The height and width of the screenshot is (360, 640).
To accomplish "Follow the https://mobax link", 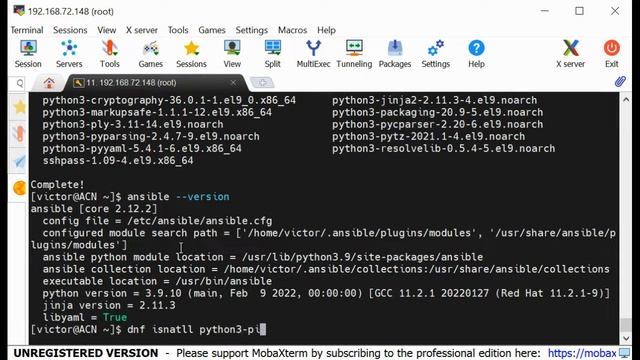I will click(x=582, y=353).
